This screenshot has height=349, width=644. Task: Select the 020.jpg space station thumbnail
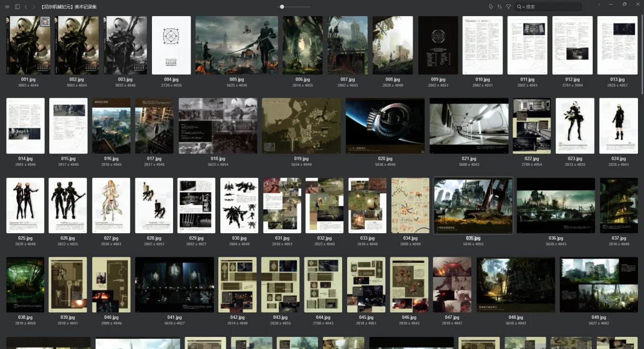[x=385, y=126]
